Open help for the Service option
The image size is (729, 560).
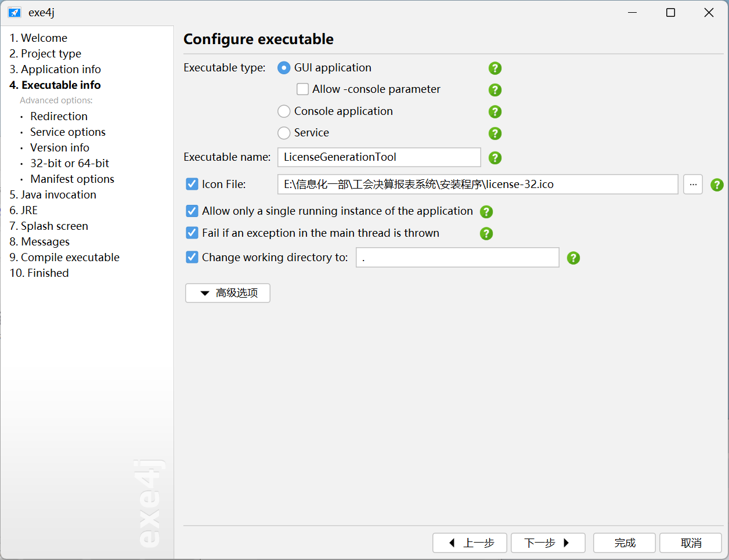pos(495,133)
